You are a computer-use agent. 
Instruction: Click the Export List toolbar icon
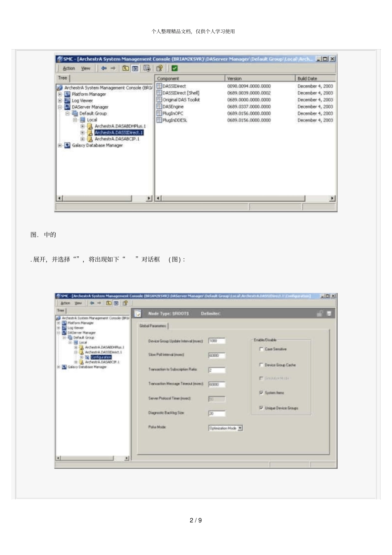pyautogui.click(x=147, y=68)
